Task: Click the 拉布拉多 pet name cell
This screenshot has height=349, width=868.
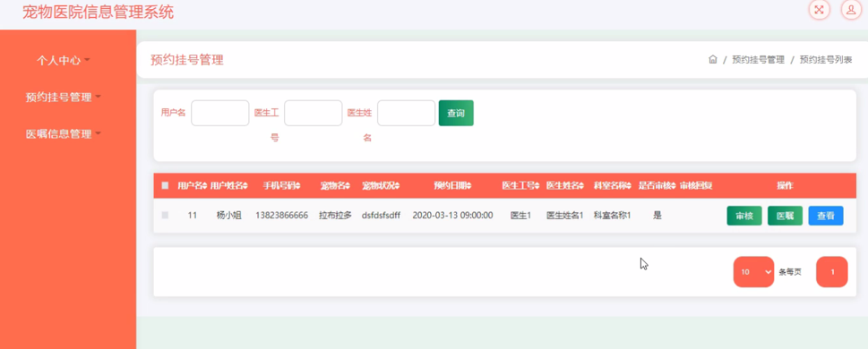Action: 335,215
